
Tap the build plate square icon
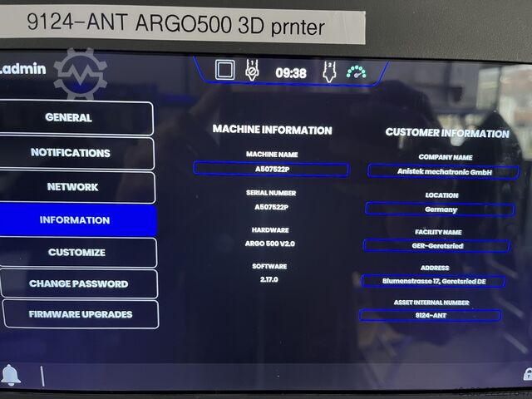point(224,70)
